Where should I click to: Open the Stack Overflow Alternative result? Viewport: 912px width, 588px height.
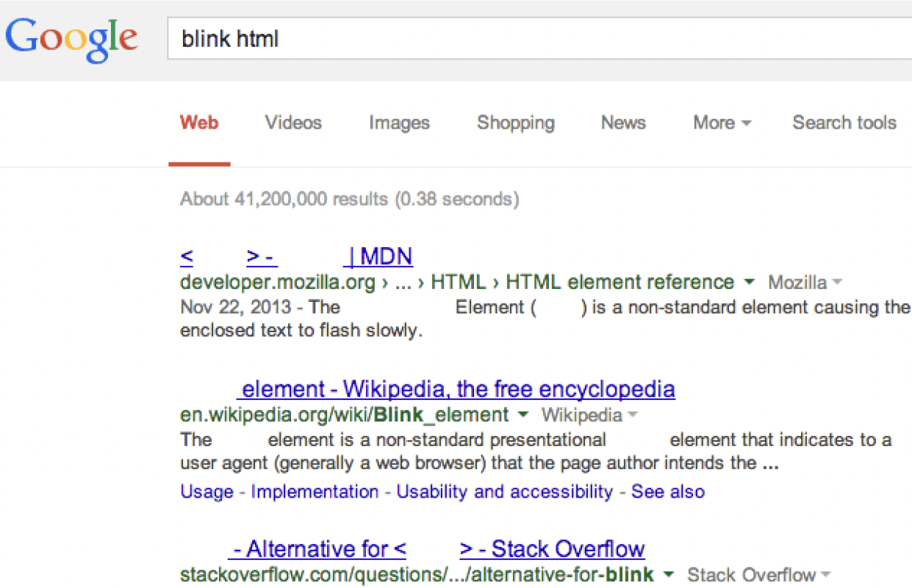pyautogui.click(x=438, y=549)
